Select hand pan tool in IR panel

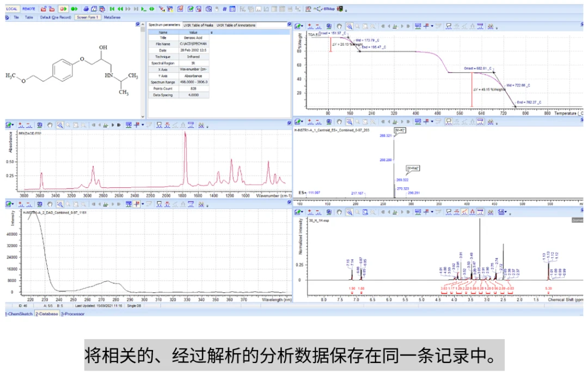[50, 125]
